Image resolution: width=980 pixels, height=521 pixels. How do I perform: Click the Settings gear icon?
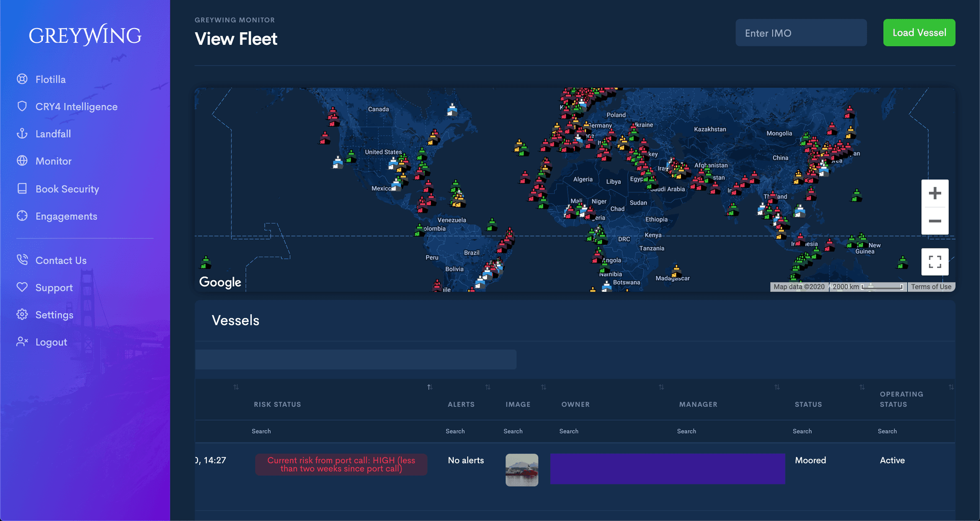point(22,314)
